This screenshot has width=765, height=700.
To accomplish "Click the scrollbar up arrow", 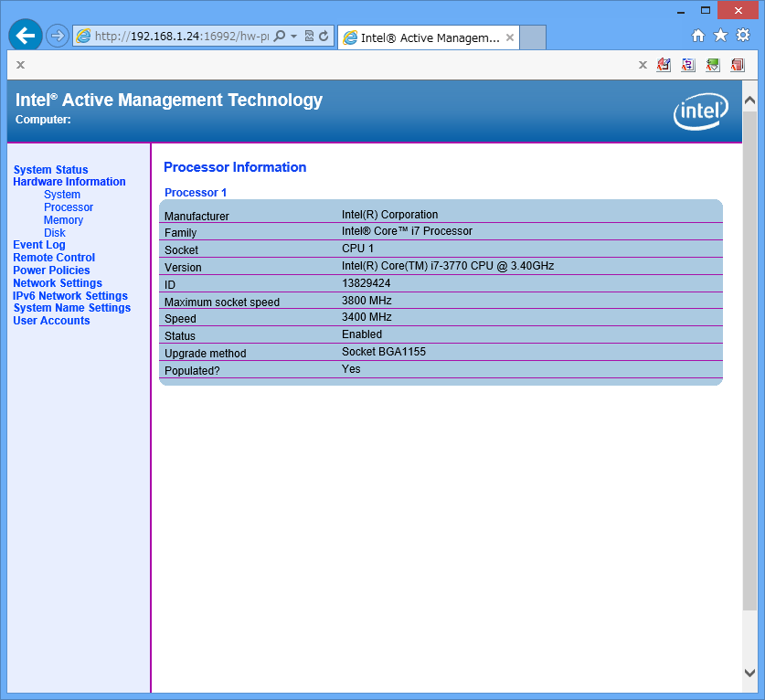I will coord(749,100).
